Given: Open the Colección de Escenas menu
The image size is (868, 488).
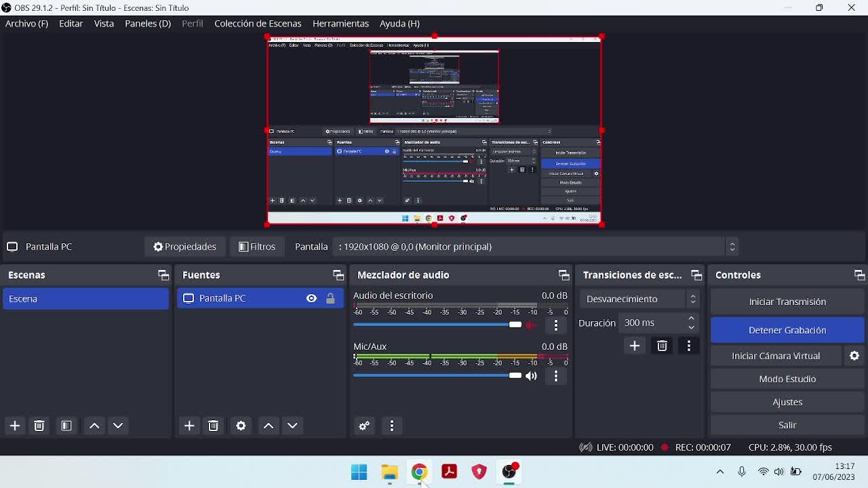Looking at the screenshot, I should point(258,23).
